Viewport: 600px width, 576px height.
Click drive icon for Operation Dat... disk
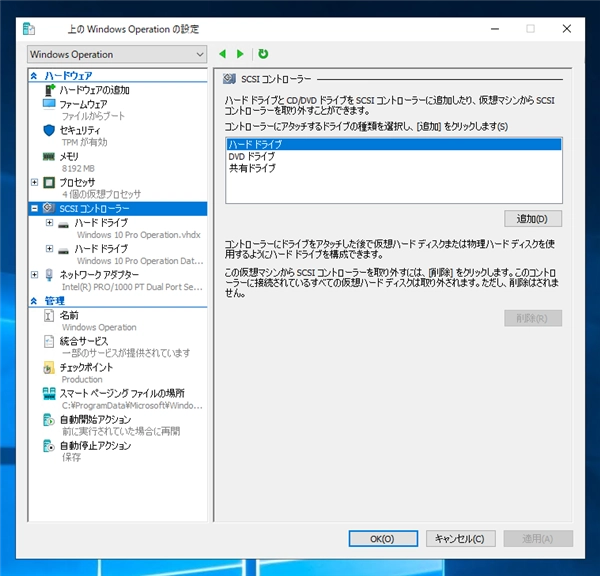(64, 251)
